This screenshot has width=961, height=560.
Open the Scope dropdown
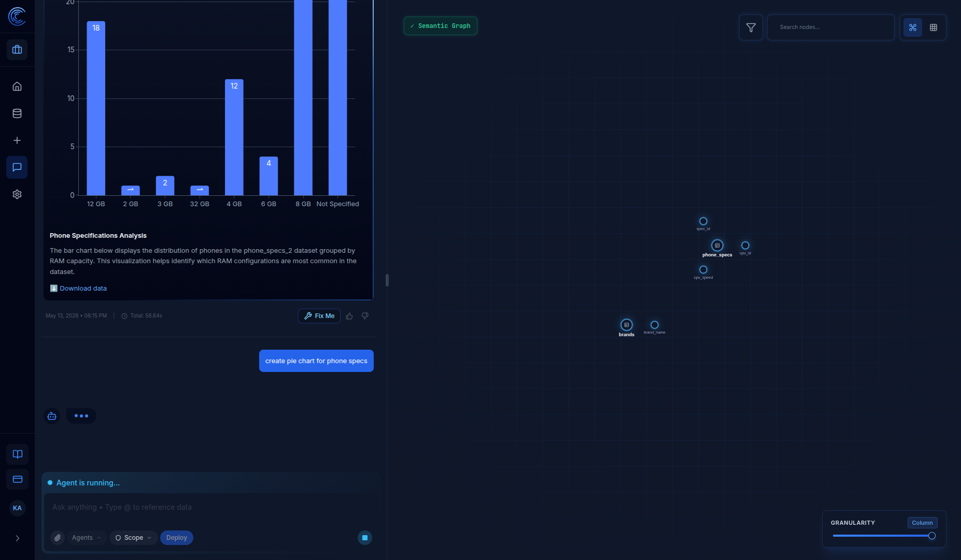133,538
